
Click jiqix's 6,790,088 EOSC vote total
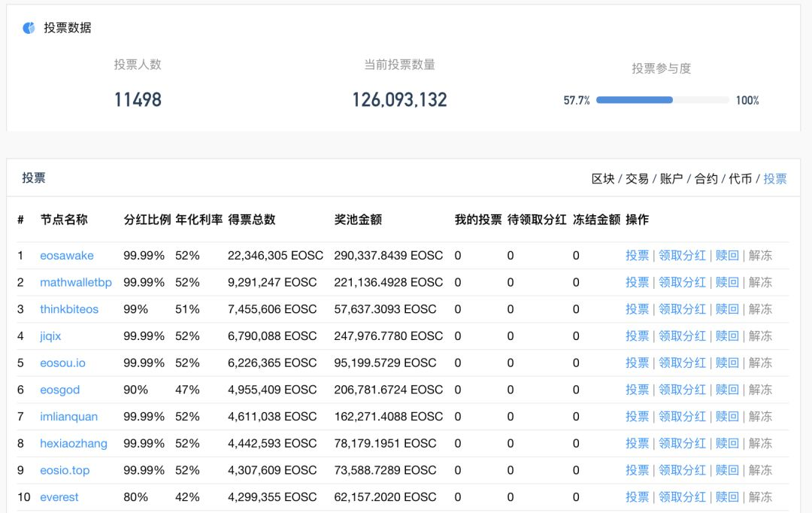pos(272,336)
